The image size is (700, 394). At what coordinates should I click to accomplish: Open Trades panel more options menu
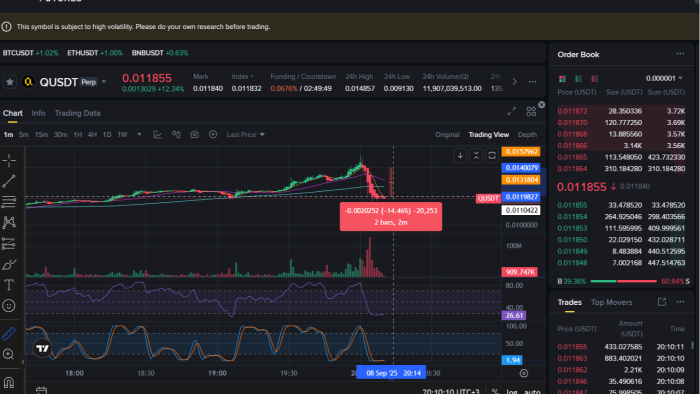[680, 302]
